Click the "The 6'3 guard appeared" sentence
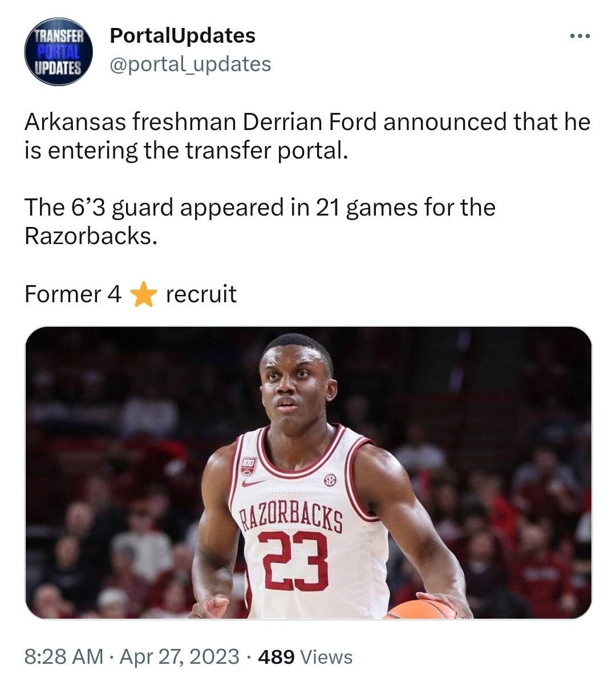Image resolution: width=616 pixels, height=690 pixels. point(260,207)
